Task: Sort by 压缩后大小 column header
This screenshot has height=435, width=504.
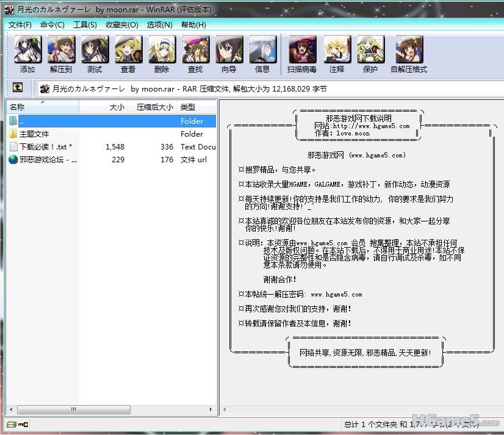Action: pos(153,107)
